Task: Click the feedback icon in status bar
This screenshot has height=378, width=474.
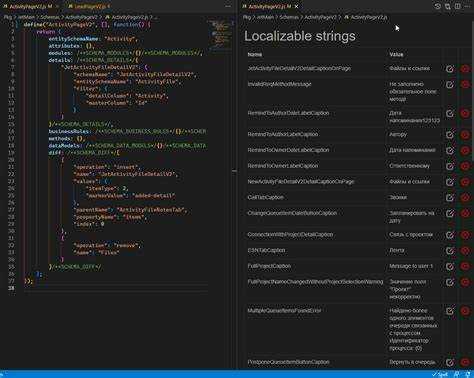Action: [x=457, y=374]
